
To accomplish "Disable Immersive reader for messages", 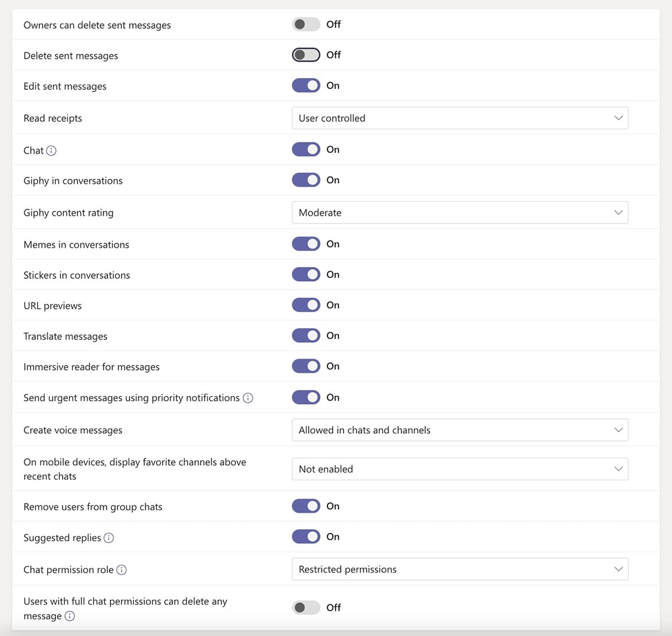I will click(305, 366).
